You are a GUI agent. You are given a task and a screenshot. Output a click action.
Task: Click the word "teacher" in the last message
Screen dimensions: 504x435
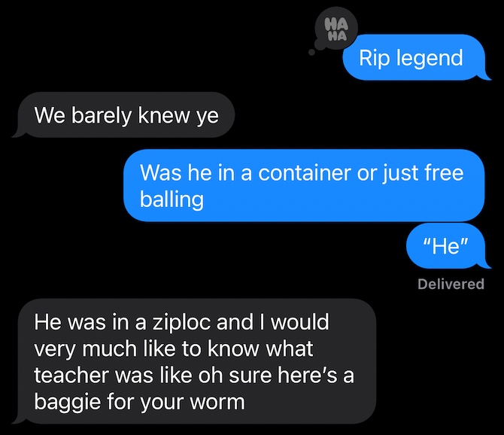coord(71,376)
